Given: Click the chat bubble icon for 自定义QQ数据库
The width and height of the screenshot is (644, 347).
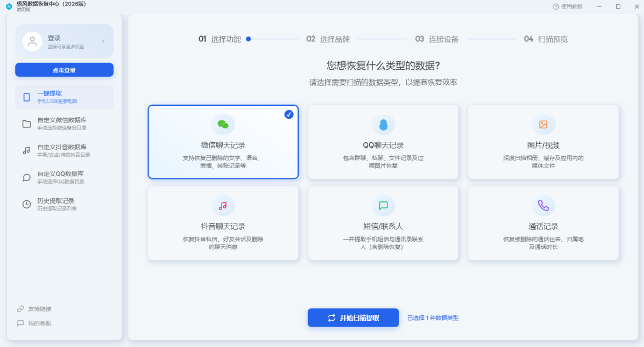Looking at the screenshot, I should pos(26,177).
